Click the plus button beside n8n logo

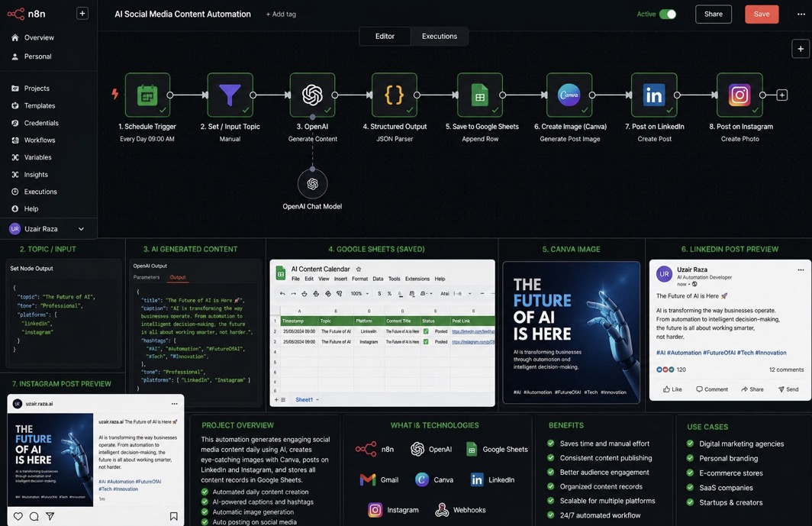[82, 14]
